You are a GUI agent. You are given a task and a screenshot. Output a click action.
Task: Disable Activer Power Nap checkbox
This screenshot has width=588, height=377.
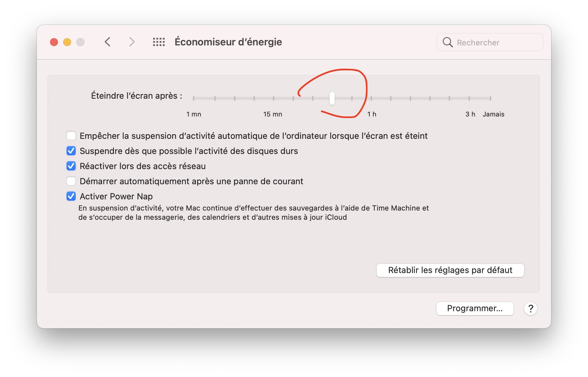[71, 196]
